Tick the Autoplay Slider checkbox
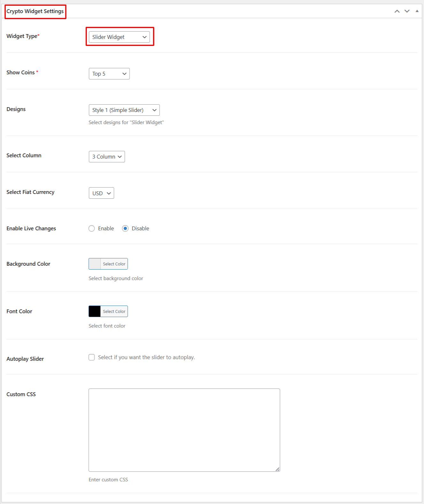This screenshot has width=424, height=504. [92, 357]
